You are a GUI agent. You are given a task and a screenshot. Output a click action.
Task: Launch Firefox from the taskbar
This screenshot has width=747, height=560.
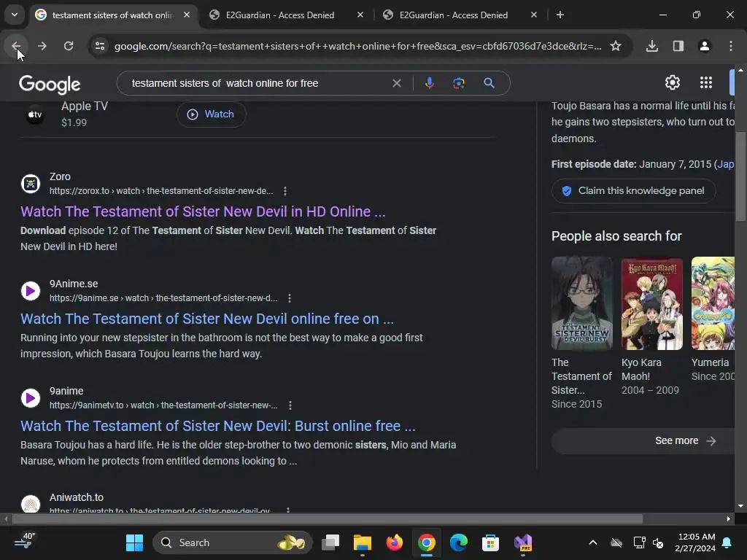[394, 542]
